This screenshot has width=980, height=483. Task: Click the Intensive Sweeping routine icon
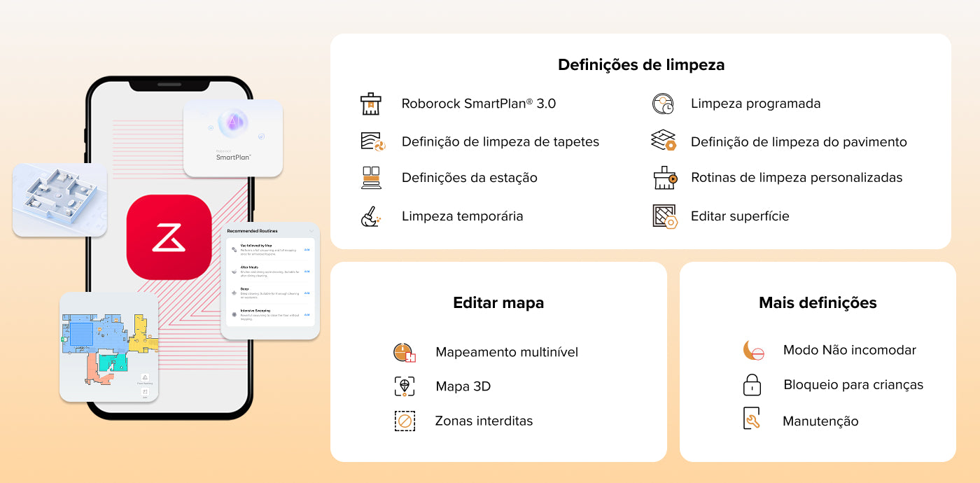pos(234,314)
